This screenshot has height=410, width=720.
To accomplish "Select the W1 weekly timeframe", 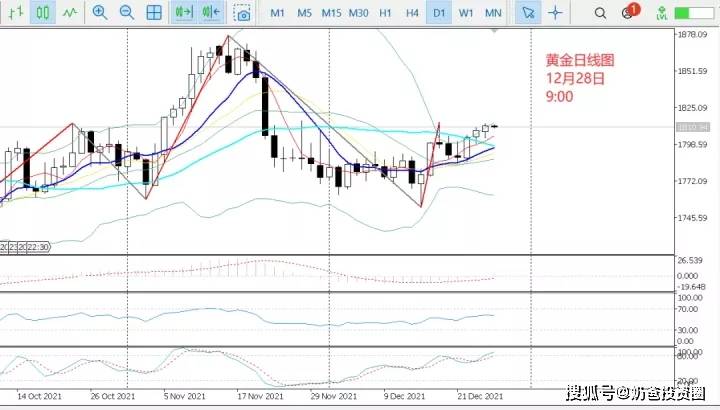I will [466, 13].
